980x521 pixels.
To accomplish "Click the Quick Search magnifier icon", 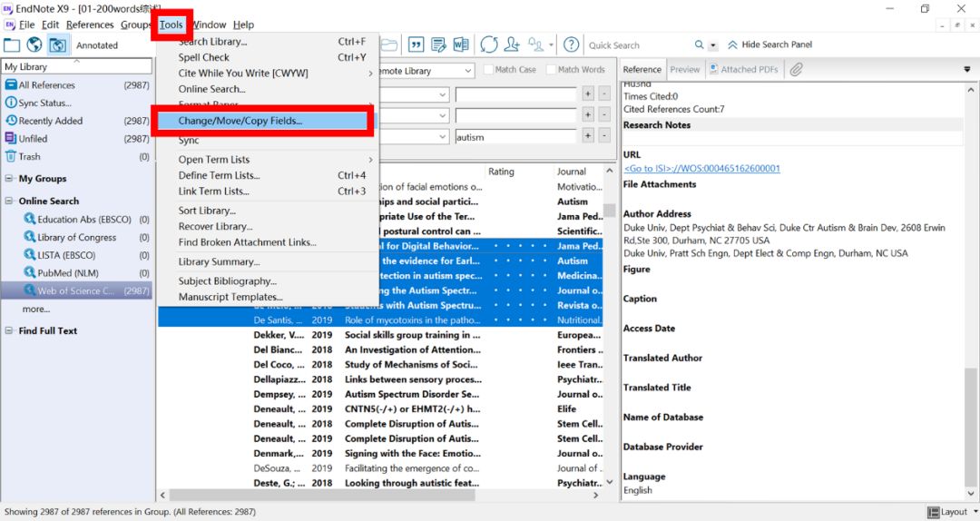I will tap(700, 45).
